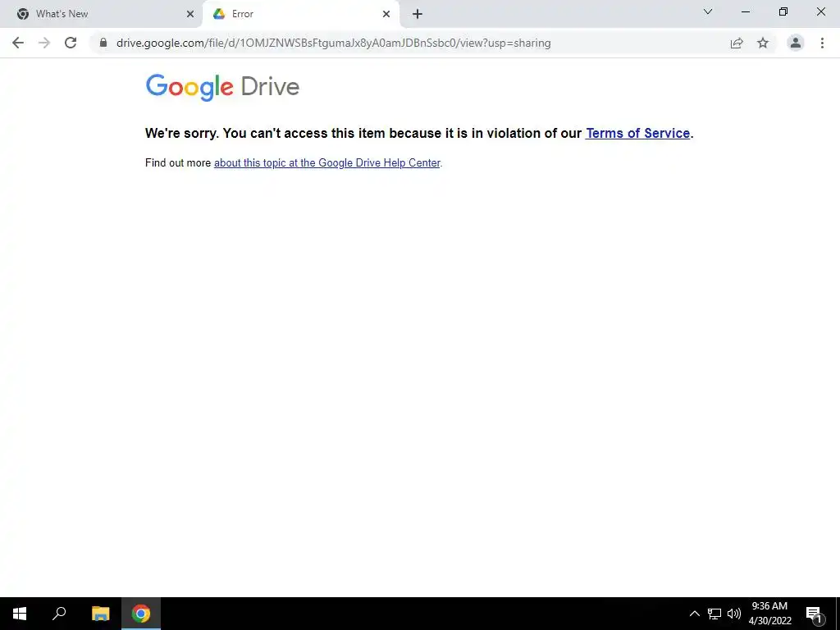The width and height of the screenshot is (840, 630).
Task: Click the Google Drive logo
Action: [222, 87]
